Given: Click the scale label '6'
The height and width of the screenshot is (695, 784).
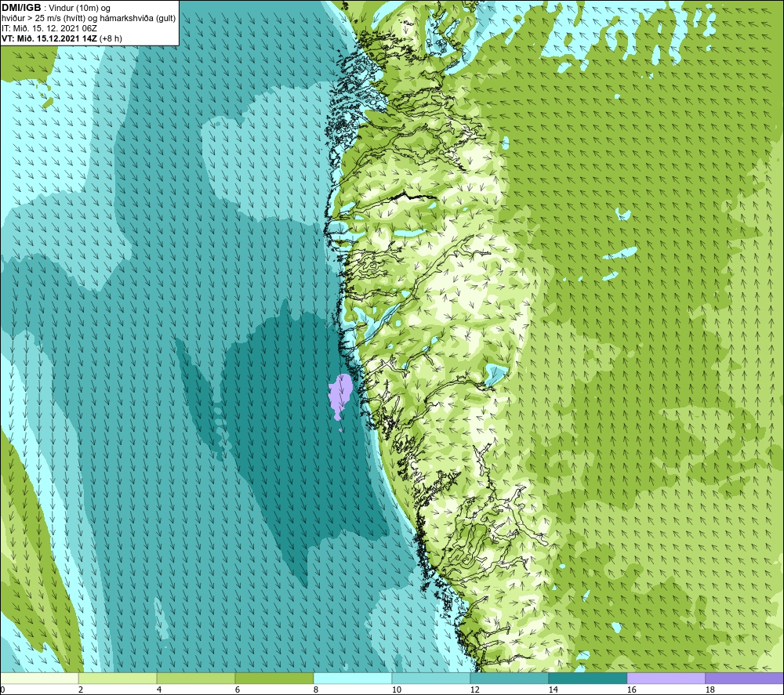Looking at the screenshot, I should pyautogui.click(x=238, y=690).
